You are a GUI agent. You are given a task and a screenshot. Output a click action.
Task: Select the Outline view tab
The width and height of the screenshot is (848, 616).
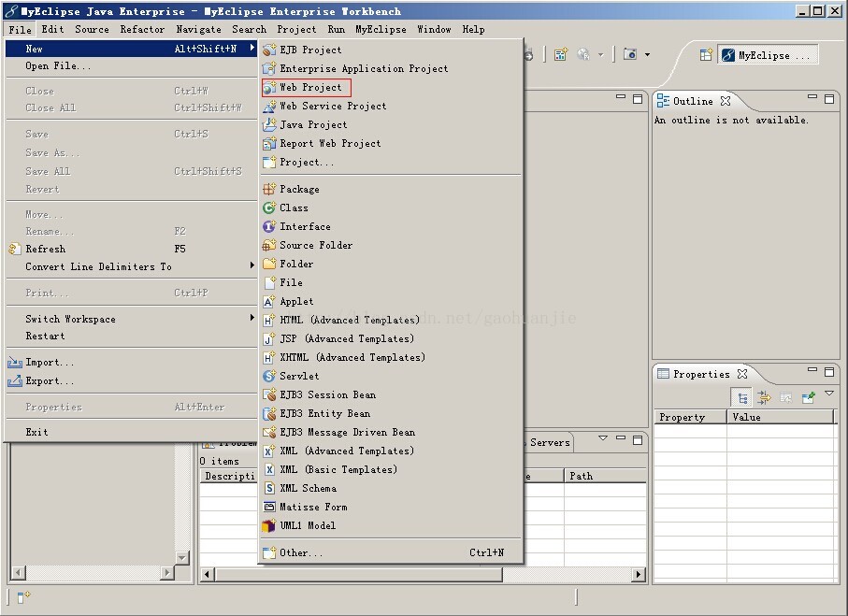[693, 101]
